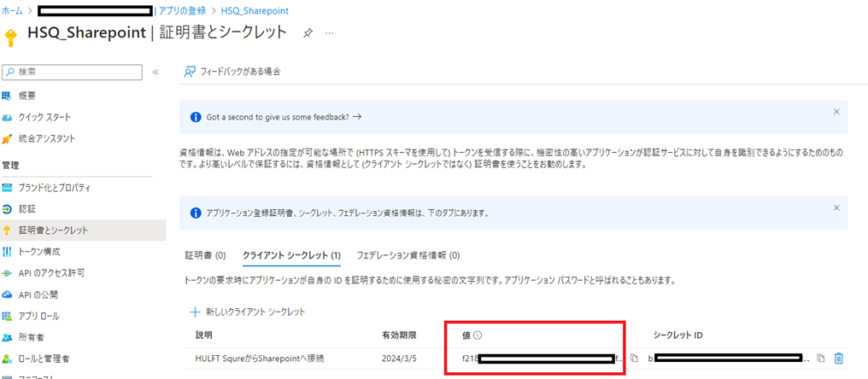This screenshot has height=379, width=868.
Task: Select 証明書とシークレット in sidebar
Action: (x=53, y=230)
